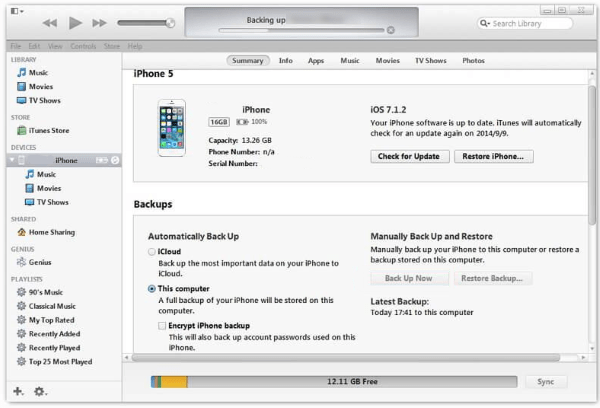This screenshot has height=408, width=600.
Task: Select the iPhone device in sidebar
Action: [64, 160]
